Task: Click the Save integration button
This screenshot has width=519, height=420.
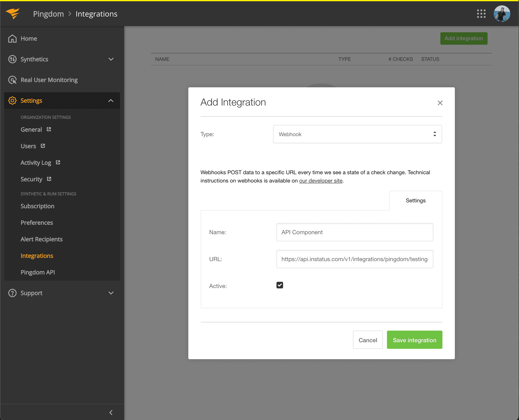Action: coord(414,340)
